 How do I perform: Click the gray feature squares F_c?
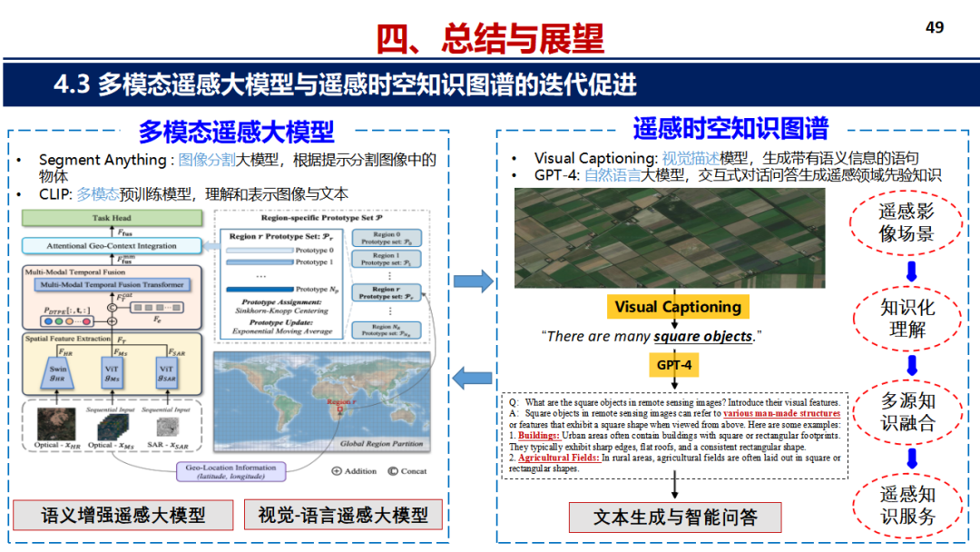[x=156, y=308]
